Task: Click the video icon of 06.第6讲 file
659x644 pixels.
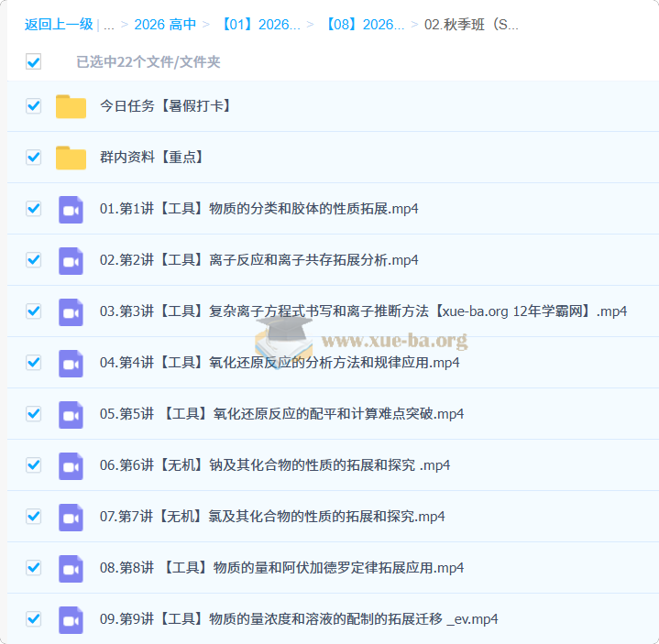Action: [71, 465]
